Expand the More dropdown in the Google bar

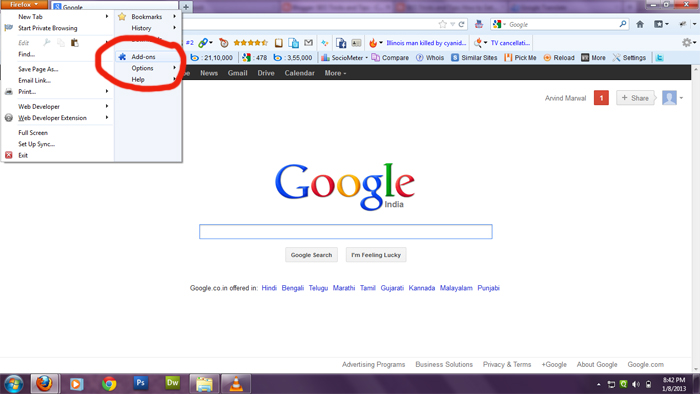pyautogui.click(x=335, y=73)
